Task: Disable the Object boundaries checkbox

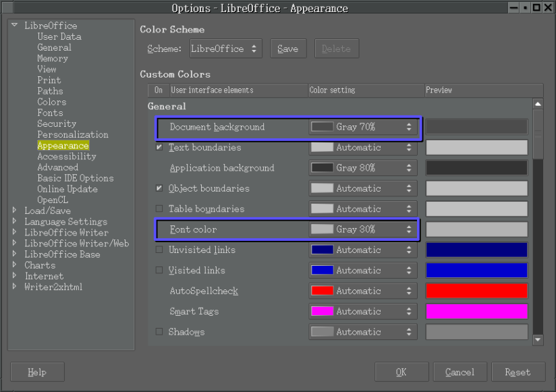Action: pos(159,188)
